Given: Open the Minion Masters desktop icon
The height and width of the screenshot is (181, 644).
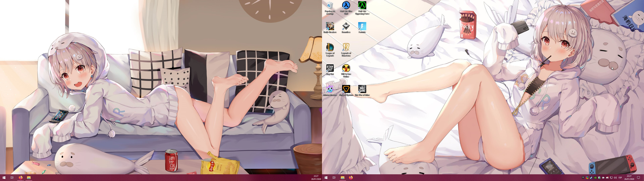Looking at the screenshot, I should click(330, 89).
